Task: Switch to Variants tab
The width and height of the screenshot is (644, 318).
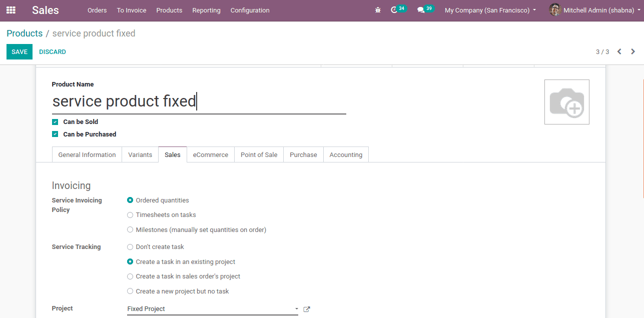Action: 140,154
